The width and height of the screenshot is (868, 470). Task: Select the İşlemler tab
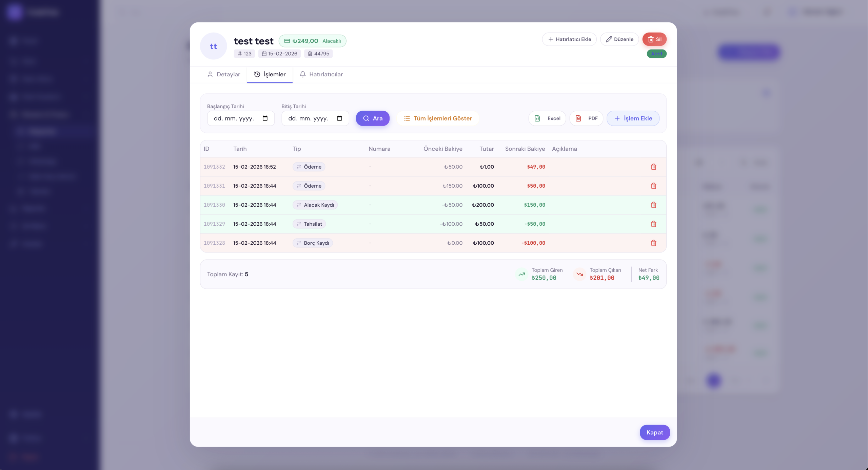tap(270, 74)
